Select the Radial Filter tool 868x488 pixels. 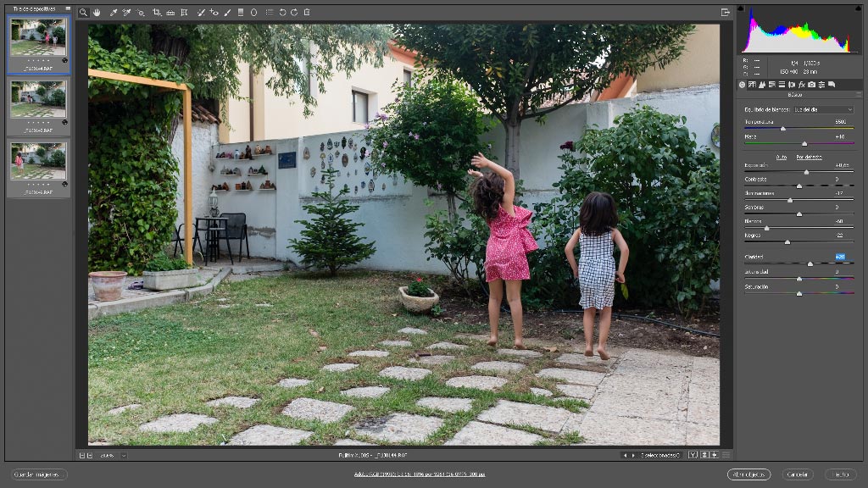(x=254, y=12)
